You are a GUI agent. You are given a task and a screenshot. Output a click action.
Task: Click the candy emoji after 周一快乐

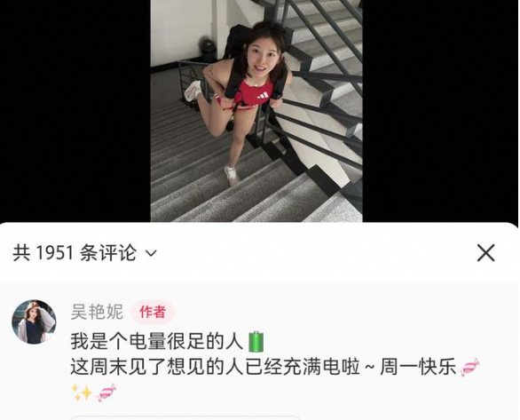[x=469, y=367]
